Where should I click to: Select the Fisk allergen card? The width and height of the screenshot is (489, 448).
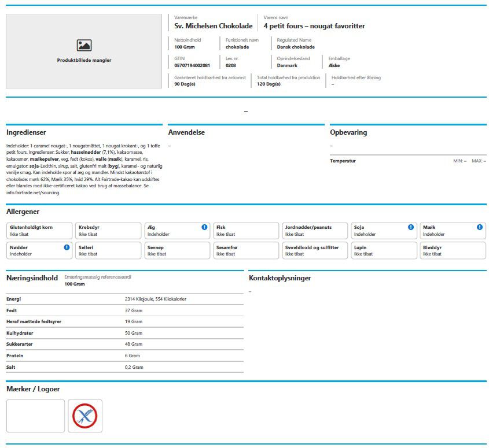pyautogui.click(x=246, y=231)
